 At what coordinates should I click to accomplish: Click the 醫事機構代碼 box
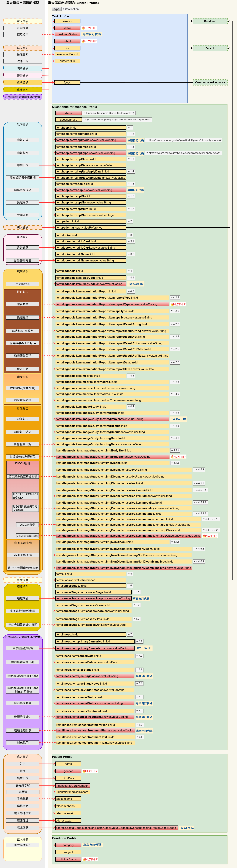pyautogui.click(x=23, y=190)
